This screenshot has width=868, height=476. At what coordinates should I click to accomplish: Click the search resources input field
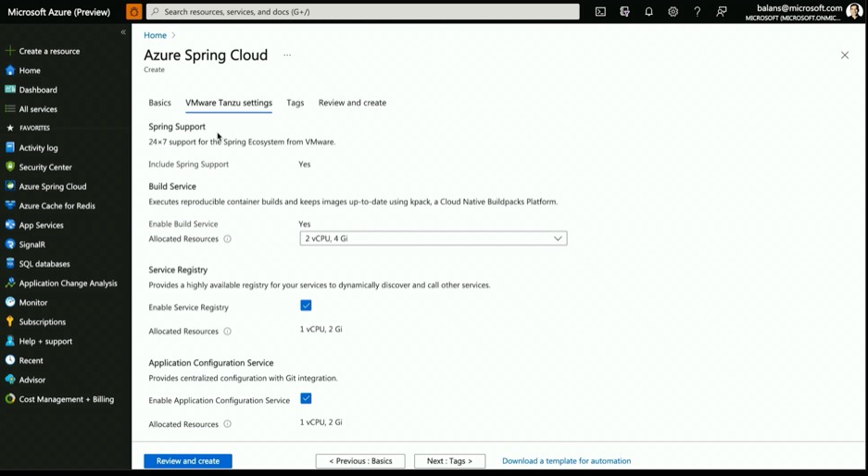click(x=363, y=12)
